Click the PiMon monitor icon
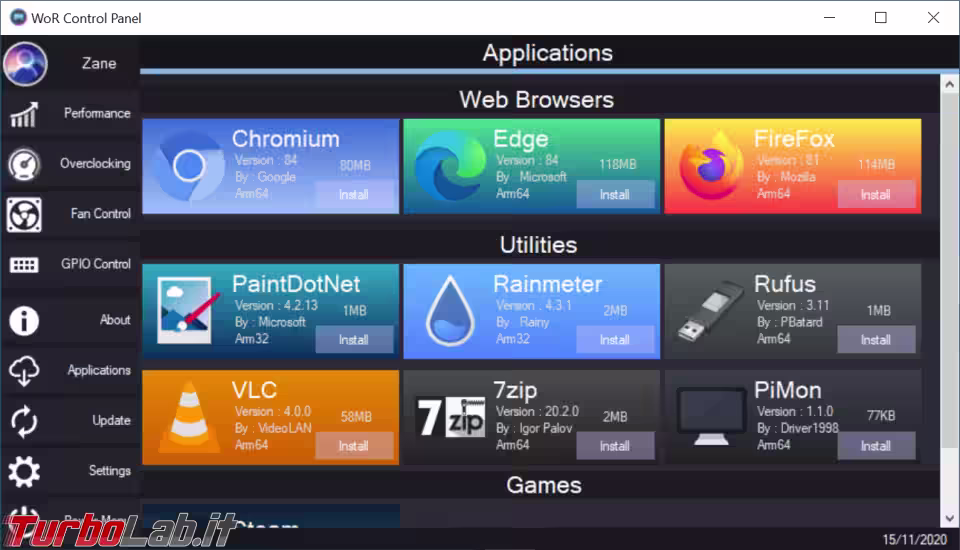The width and height of the screenshot is (960, 550). pos(710,416)
